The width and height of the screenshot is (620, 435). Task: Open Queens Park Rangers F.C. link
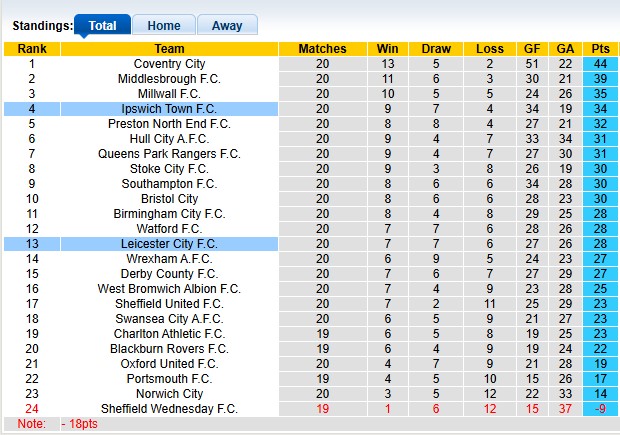[x=169, y=154]
